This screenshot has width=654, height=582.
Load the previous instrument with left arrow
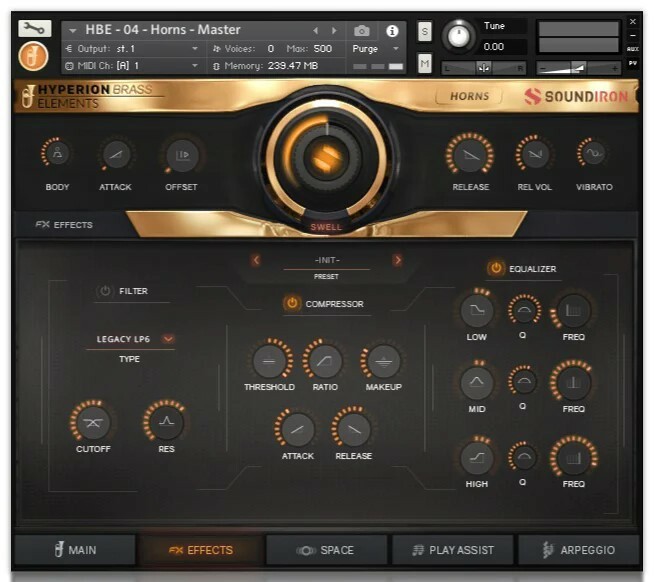click(x=315, y=30)
